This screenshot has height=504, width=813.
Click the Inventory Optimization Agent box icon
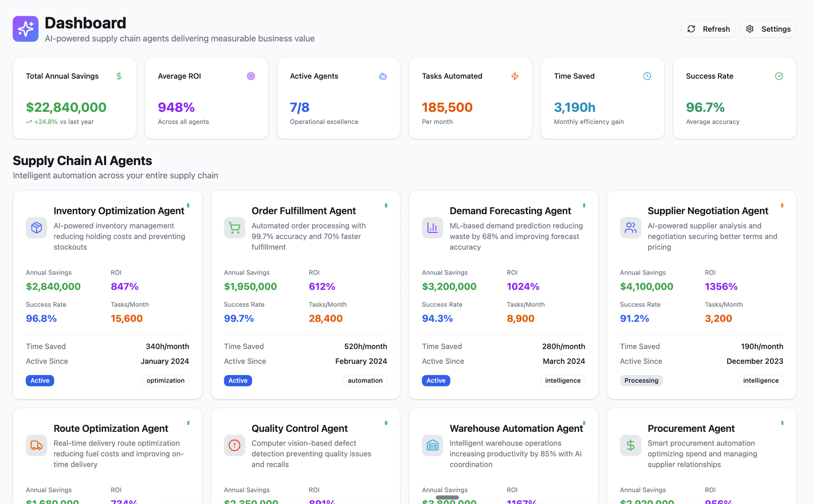[x=37, y=228]
